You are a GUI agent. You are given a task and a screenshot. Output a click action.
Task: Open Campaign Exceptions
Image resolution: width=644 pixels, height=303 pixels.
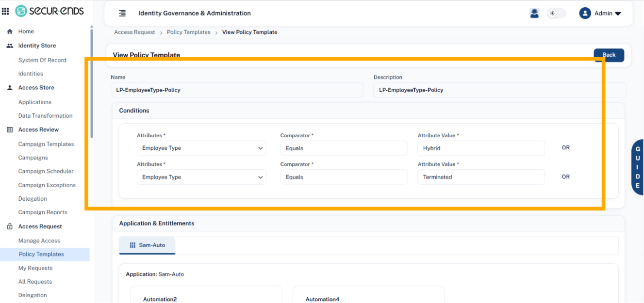click(x=47, y=185)
